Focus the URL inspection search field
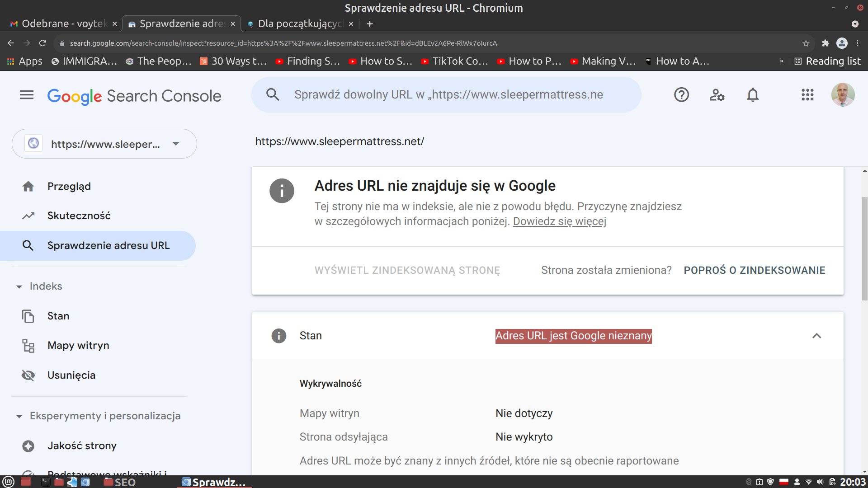The height and width of the screenshot is (488, 868). pyautogui.click(x=448, y=94)
